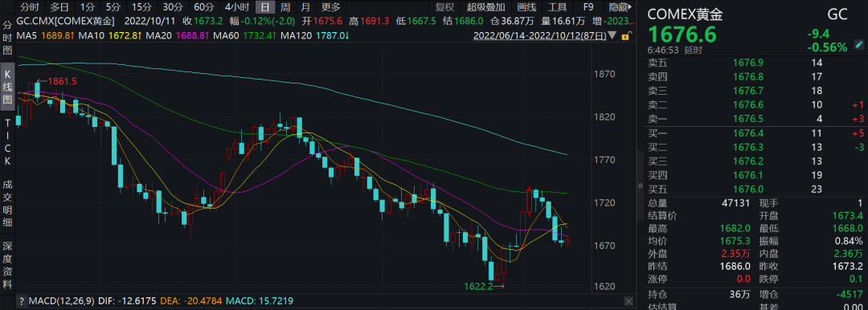Click the 振幅 0.84% value
Image resolution: width=868 pixels, height=310 pixels.
pos(849,241)
